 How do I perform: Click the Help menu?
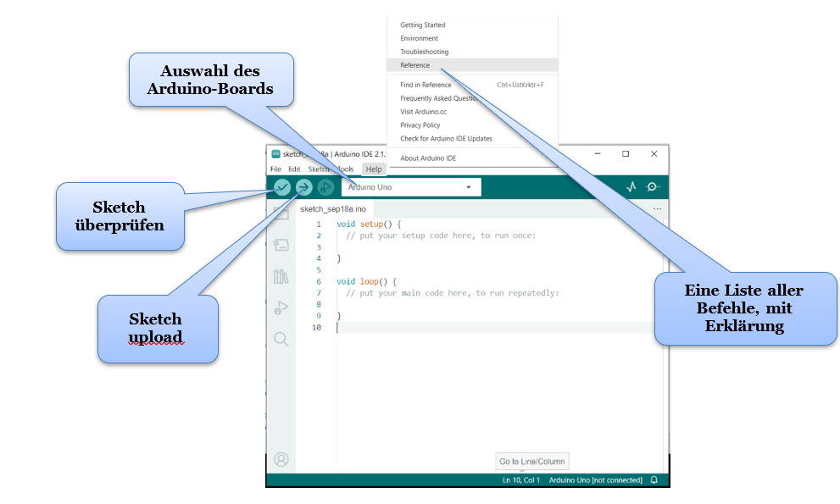[374, 169]
